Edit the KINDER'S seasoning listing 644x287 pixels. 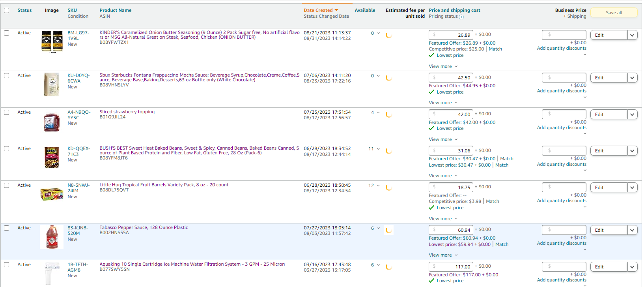(x=609, y=35)
